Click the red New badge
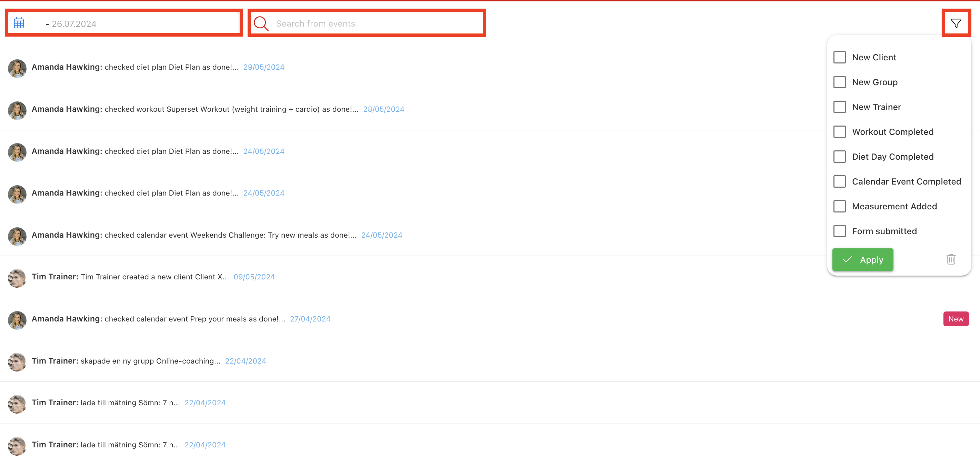The height and width of the screenshot is (456, 980). click(955, 319)
